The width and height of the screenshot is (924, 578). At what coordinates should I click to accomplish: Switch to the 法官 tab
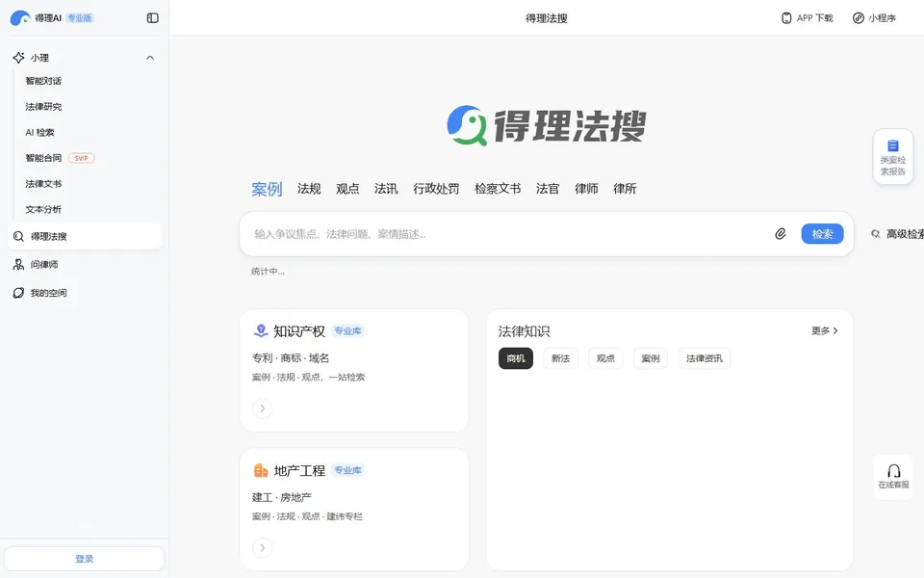548,189
